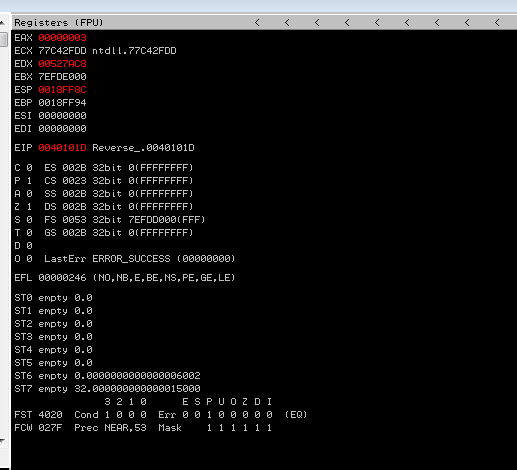Select ESP register value 0018FF8C
517x470 pixels.
[62, 90]
